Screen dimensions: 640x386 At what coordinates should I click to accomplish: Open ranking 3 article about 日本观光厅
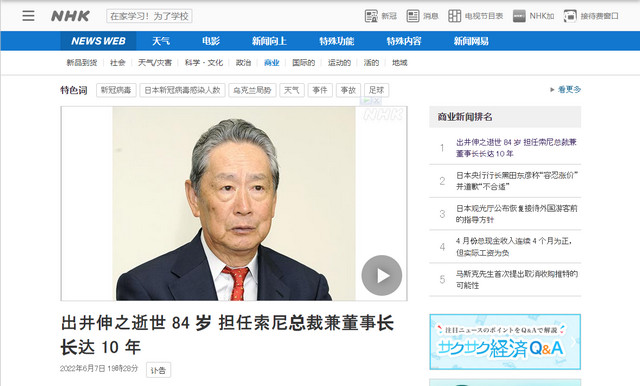[517, 214]
